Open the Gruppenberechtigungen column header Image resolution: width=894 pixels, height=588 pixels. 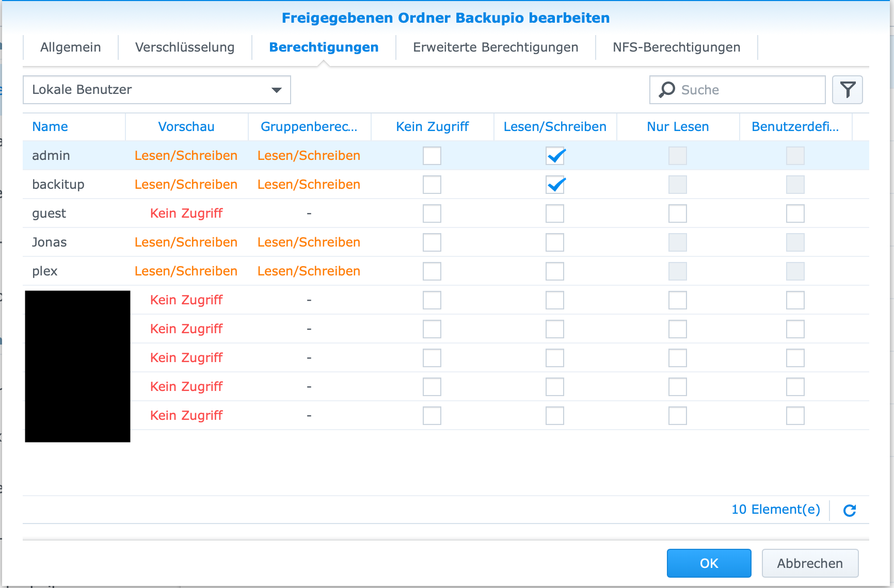(x=309, y=126)
